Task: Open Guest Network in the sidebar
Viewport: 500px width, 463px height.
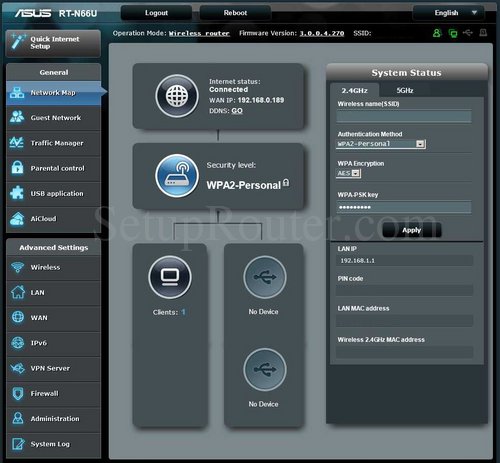Action: (x=53, y=118)
